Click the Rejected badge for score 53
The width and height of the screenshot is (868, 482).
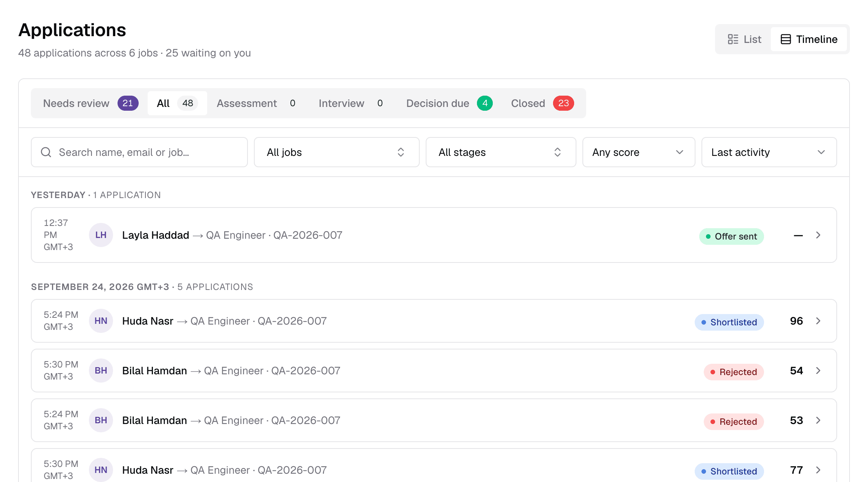pyautogui.click(x=734, y=422)
